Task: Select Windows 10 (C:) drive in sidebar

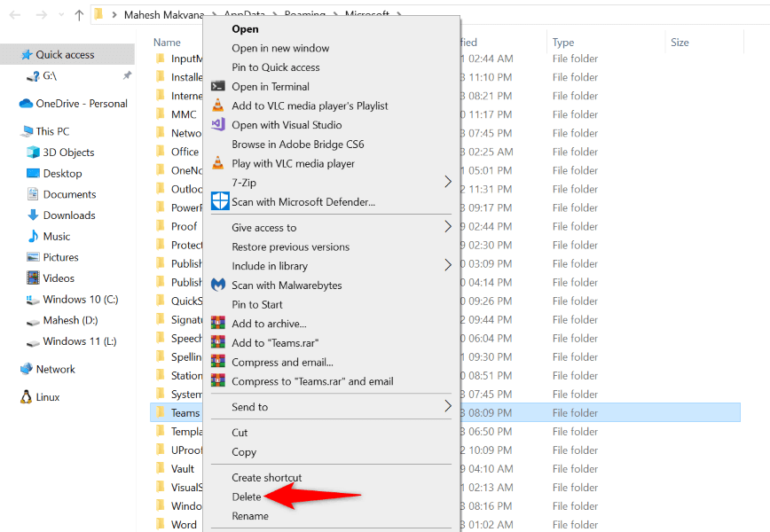Action: tap(80, 300)
